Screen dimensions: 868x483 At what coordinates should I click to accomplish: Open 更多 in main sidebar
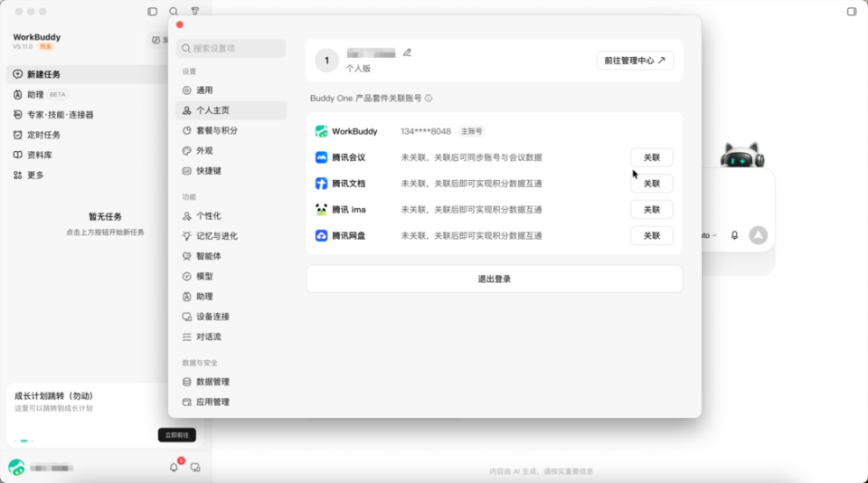coord(87,175)
